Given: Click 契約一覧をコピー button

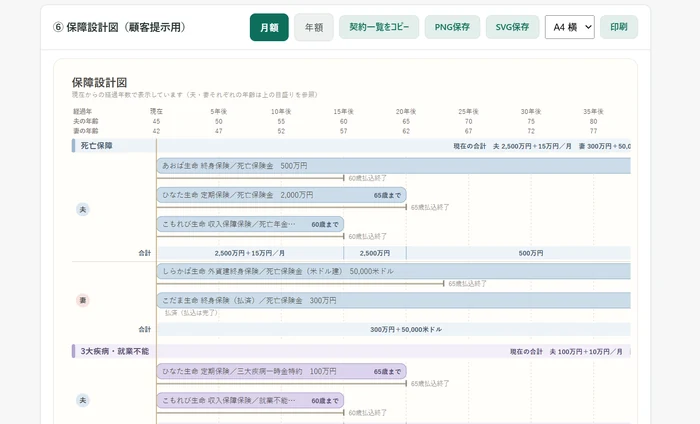Looking at the screenshot, I should 379,27.
